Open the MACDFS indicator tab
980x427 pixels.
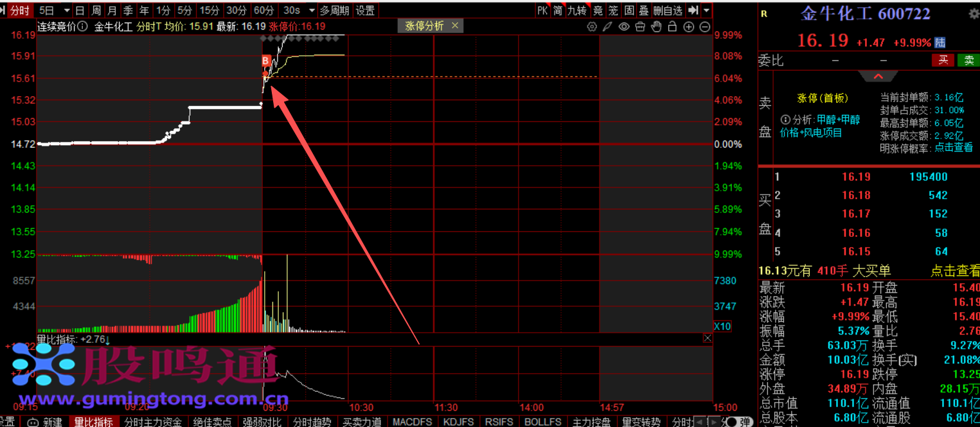(x=413, y=422)
